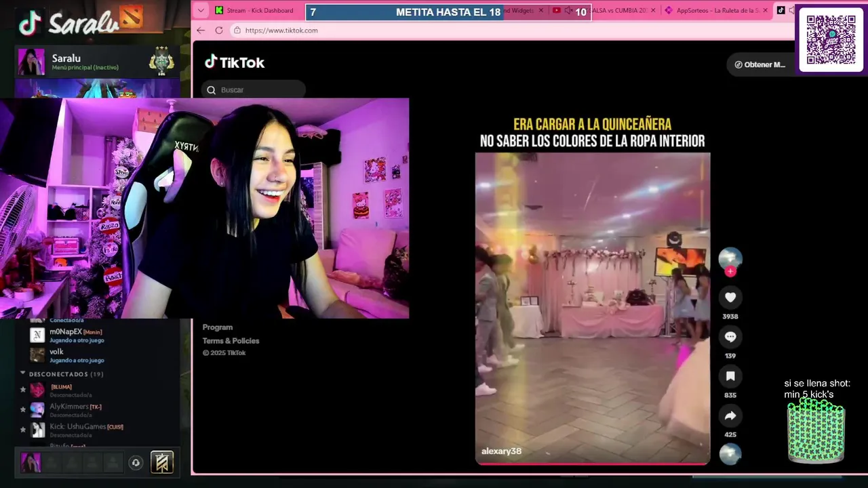Open the Terms & Policies link
868x488 pixels.
pyautogui.click(x=231, y=341)
